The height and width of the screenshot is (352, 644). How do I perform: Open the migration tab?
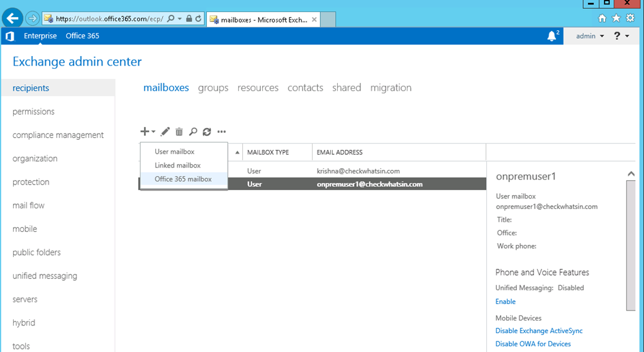(x=391, y=88)
